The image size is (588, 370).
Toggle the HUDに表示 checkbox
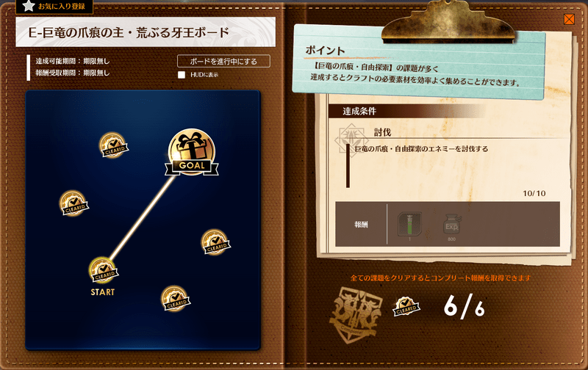click(x=182, y=75)
